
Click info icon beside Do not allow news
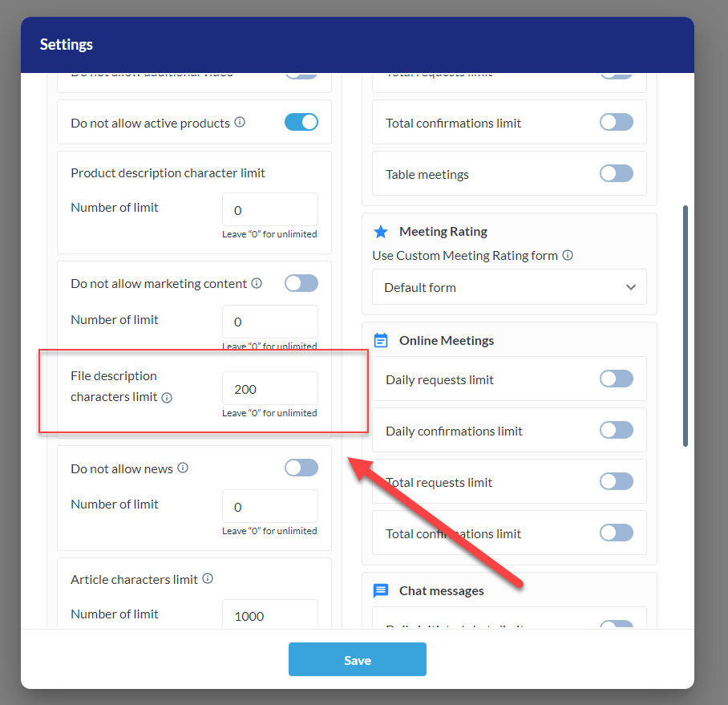(183, 468)
